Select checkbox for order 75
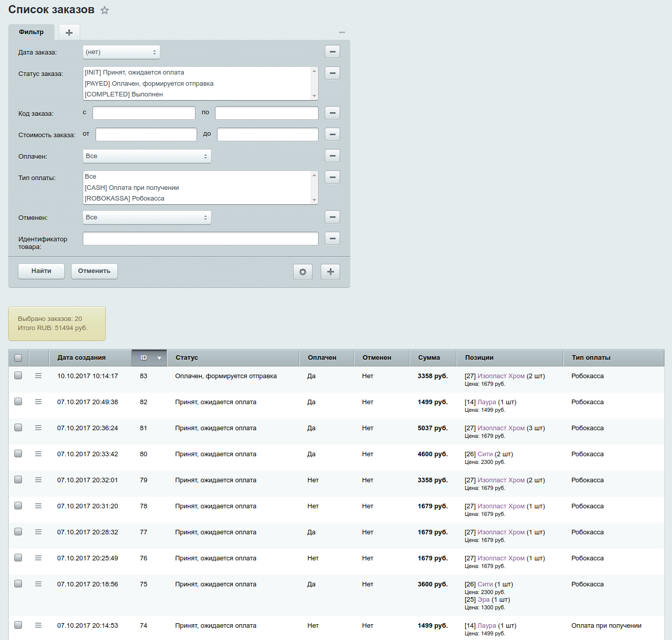672x640 pixels. pos(18,584)
